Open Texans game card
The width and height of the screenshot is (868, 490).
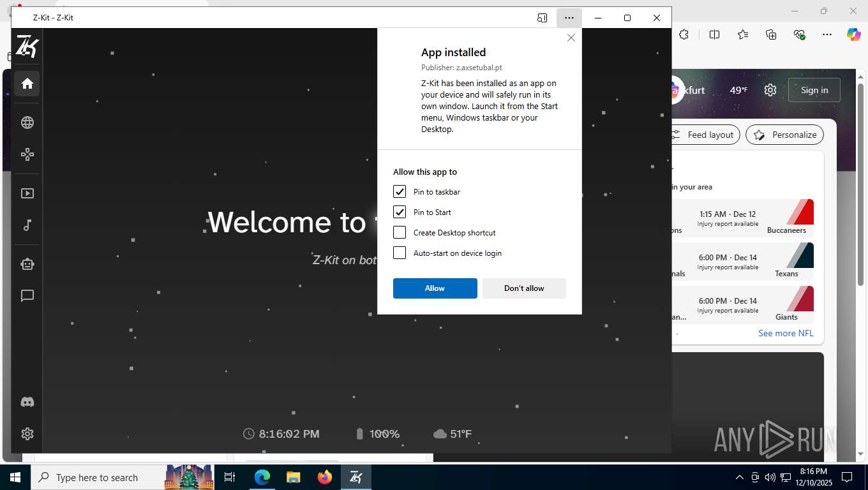(x=743, y=262)
